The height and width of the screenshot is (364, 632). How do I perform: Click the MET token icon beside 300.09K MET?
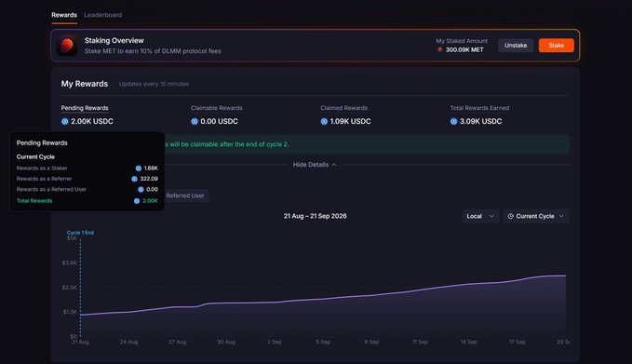(x=439, y=49)
